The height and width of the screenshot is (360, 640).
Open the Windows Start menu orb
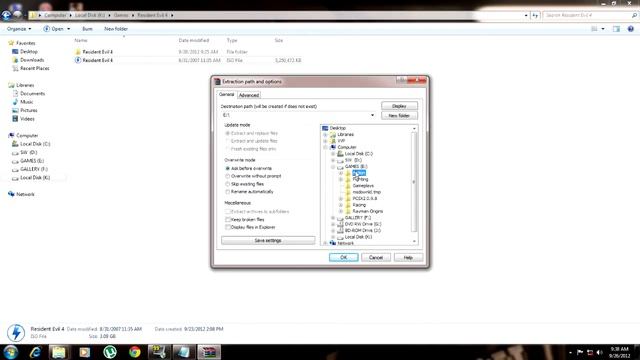[x=11, y=352]
